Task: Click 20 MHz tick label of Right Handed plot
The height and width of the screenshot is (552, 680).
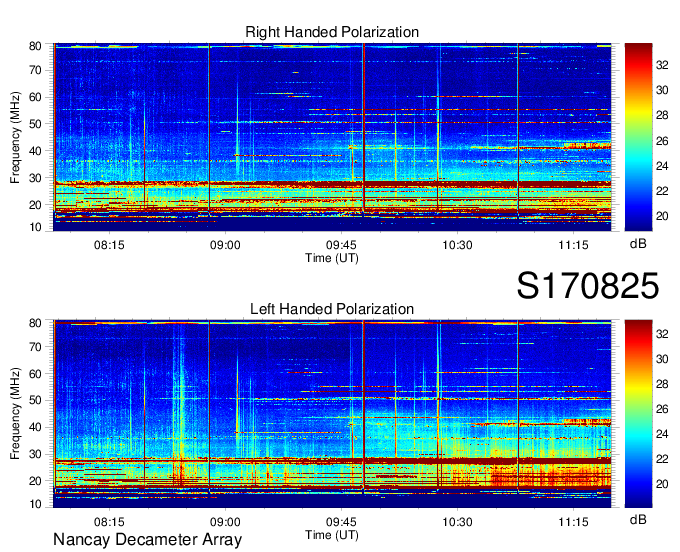Action: pyautogui.click(x=35, y=205)
